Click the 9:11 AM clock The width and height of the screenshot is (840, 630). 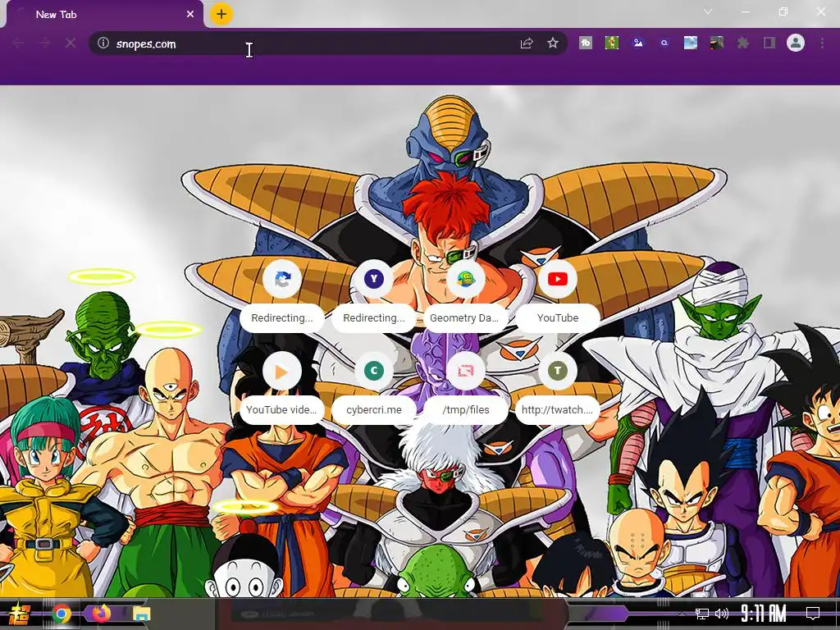[764, 614]
